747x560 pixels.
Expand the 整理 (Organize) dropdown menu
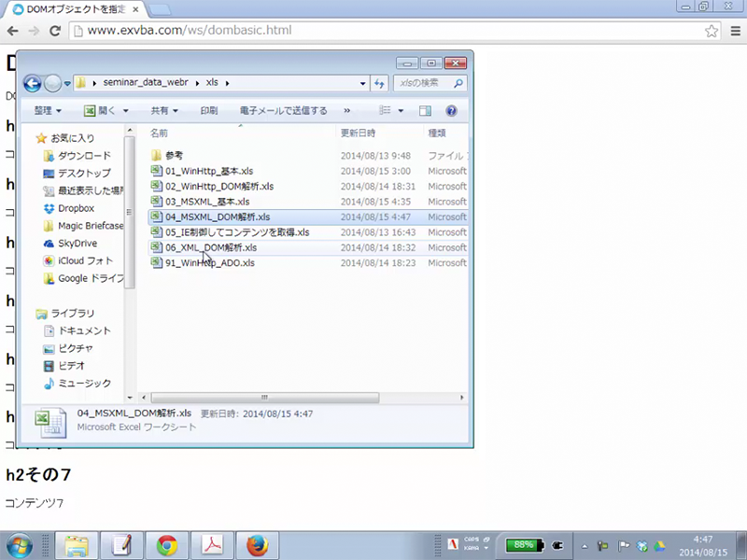pos(48,110)
